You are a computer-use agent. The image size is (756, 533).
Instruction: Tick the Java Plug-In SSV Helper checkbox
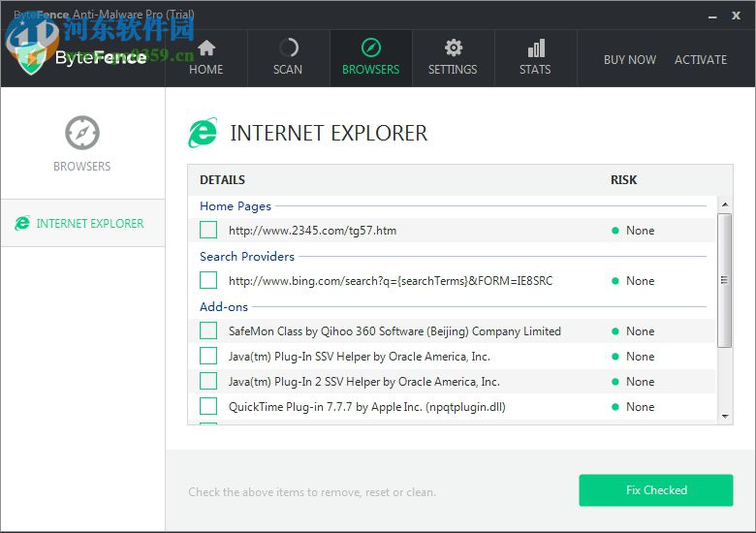(x=208, y=356)
